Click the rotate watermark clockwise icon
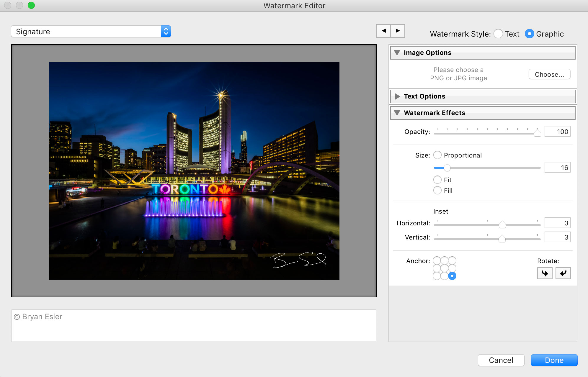This screenshot has width=588, height=377. click(545, 273)
